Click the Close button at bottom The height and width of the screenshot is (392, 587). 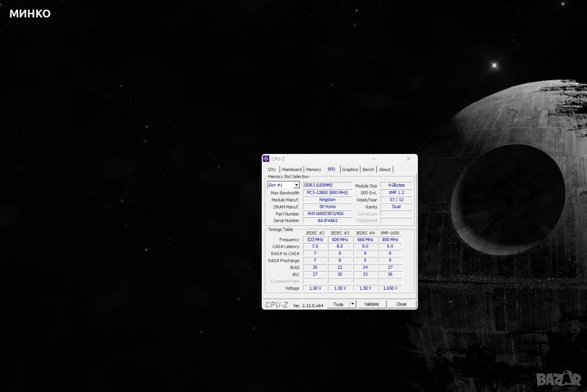(x=402, y=304)
